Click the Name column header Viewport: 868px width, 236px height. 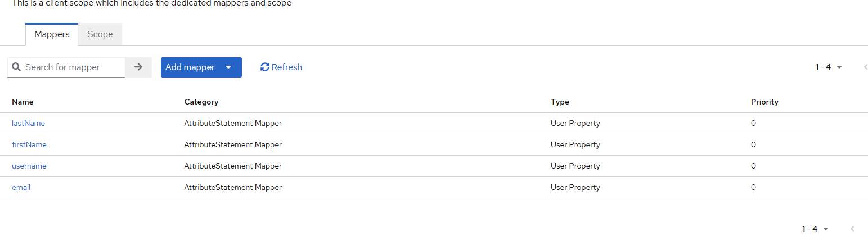coord(23,102)
